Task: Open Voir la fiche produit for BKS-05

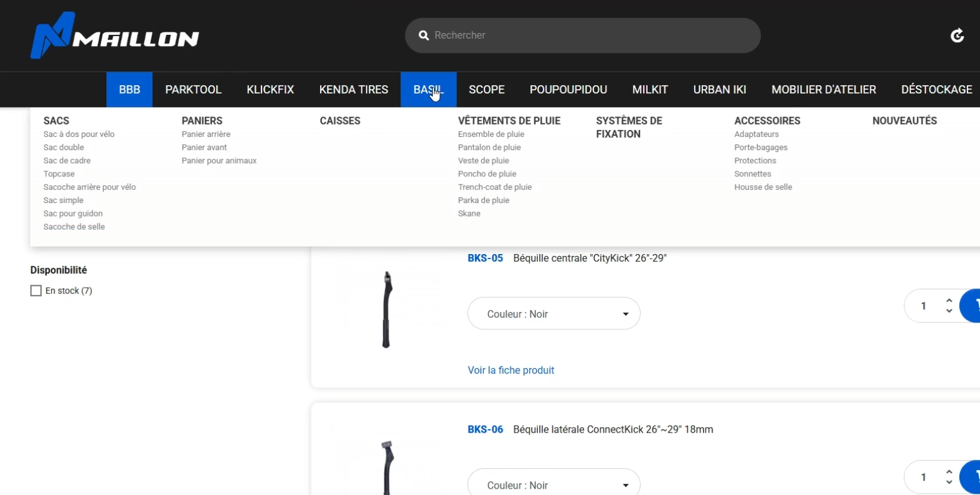Action: (x=511, y=370)
